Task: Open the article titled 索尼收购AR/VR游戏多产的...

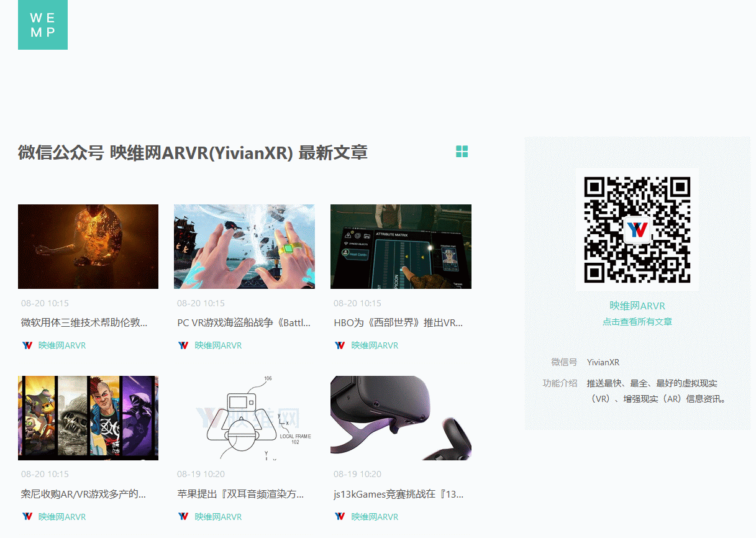Action: click(x=84, y=495)
